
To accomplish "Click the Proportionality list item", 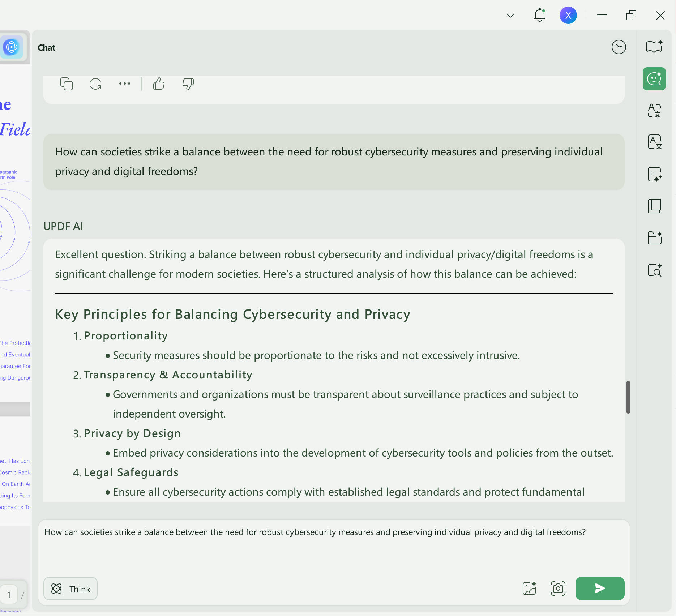I will (126, 336).
